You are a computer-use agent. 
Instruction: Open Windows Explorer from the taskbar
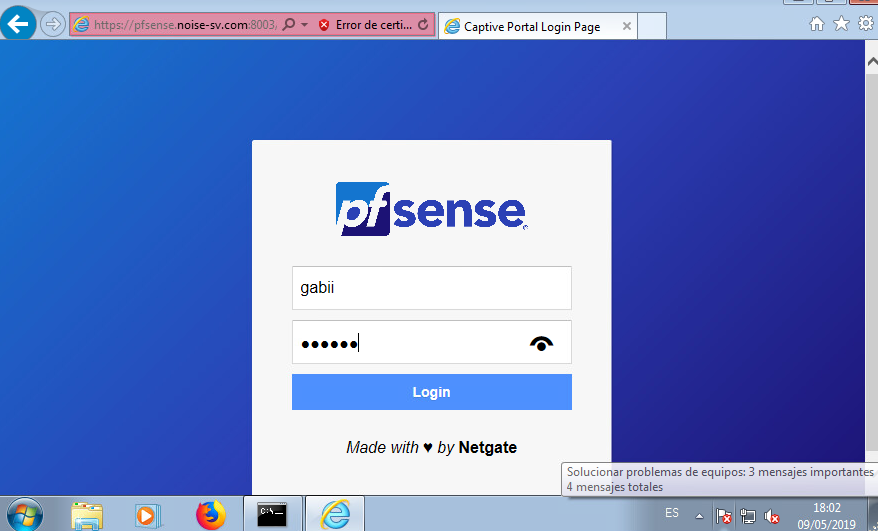coord(87,514)
